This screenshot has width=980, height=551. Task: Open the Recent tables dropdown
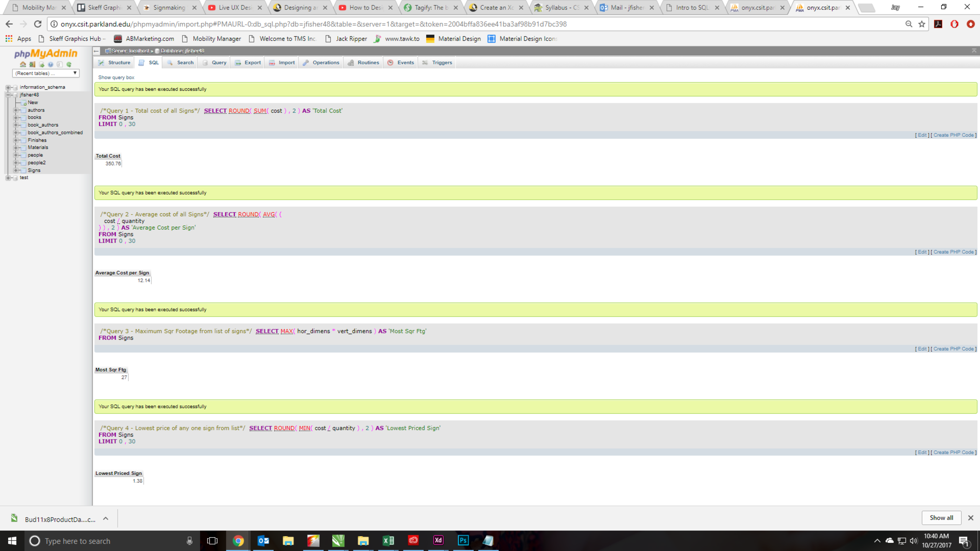(45, 73)
